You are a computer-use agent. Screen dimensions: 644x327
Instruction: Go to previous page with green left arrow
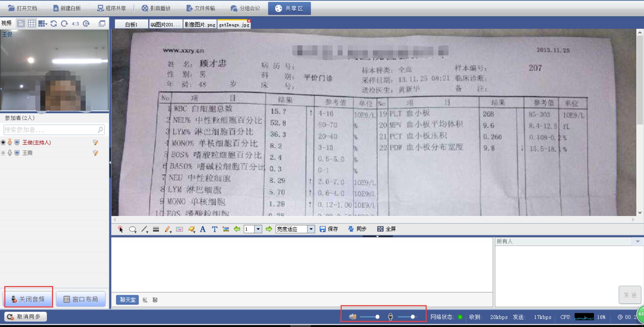[237, 229]
